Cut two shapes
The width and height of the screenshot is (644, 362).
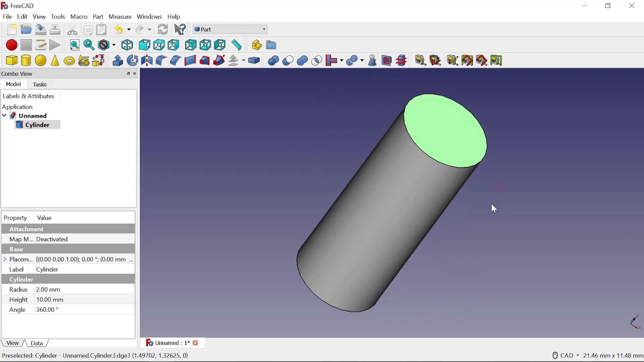(288, 61)
